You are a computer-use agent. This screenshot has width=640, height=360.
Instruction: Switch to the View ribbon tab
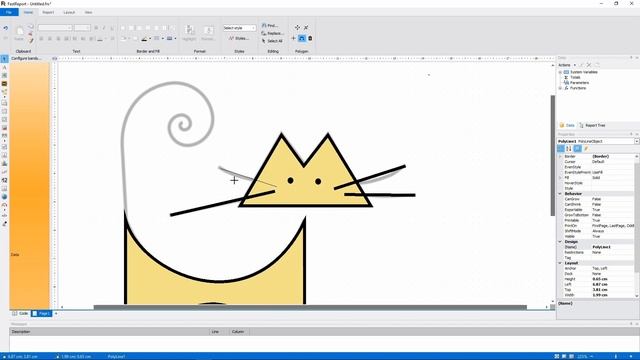[88, 12]
